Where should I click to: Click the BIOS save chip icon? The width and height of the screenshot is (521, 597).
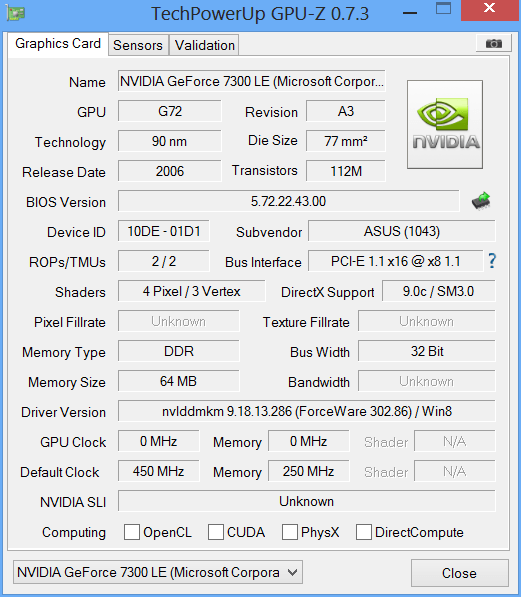pos(481,201)
